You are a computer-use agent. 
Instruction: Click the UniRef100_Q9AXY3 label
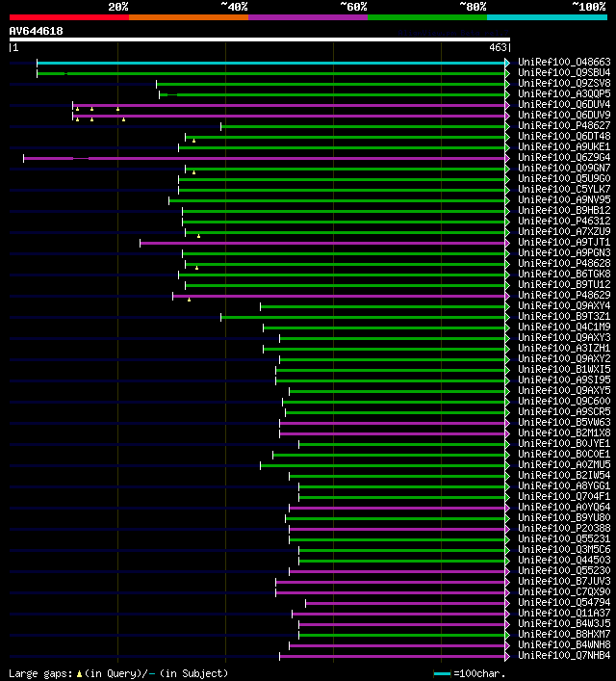(564, 337)
